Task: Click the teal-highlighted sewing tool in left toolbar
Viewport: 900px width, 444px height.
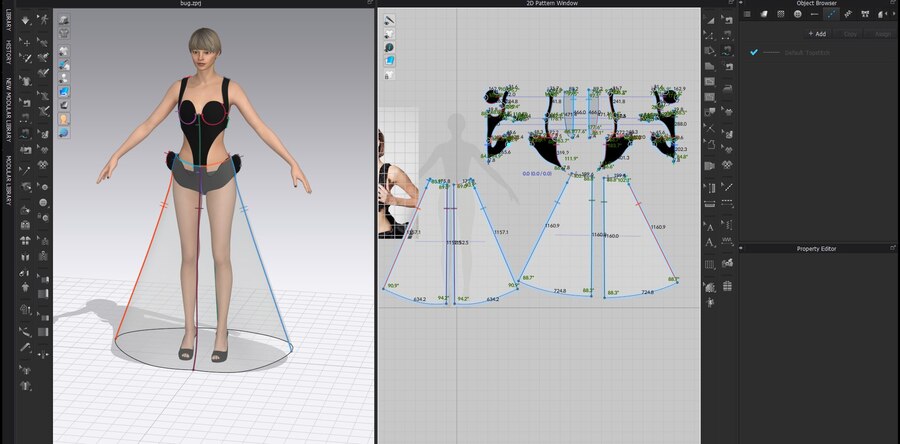Action: click(x=26, y=134)
